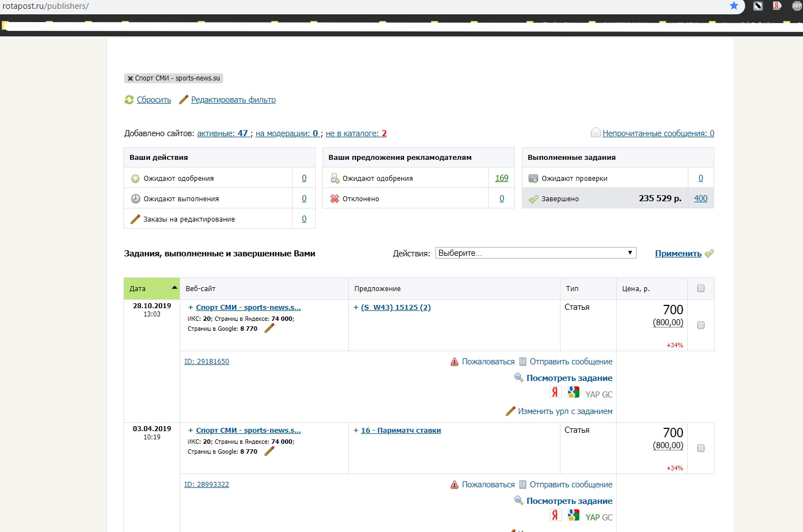The image size is (803, 532).
Task: Open the ID: 29181650 link
Action: click(207, 362)
